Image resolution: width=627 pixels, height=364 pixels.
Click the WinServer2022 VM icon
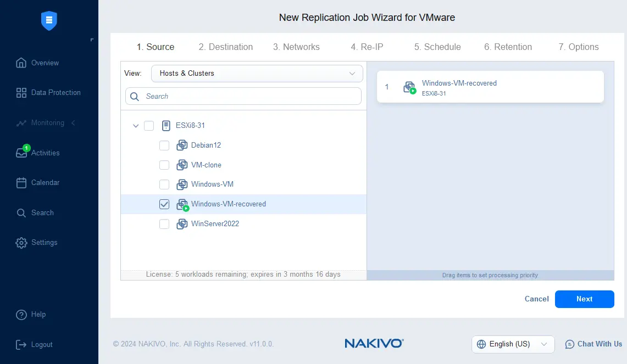[182, 224]
